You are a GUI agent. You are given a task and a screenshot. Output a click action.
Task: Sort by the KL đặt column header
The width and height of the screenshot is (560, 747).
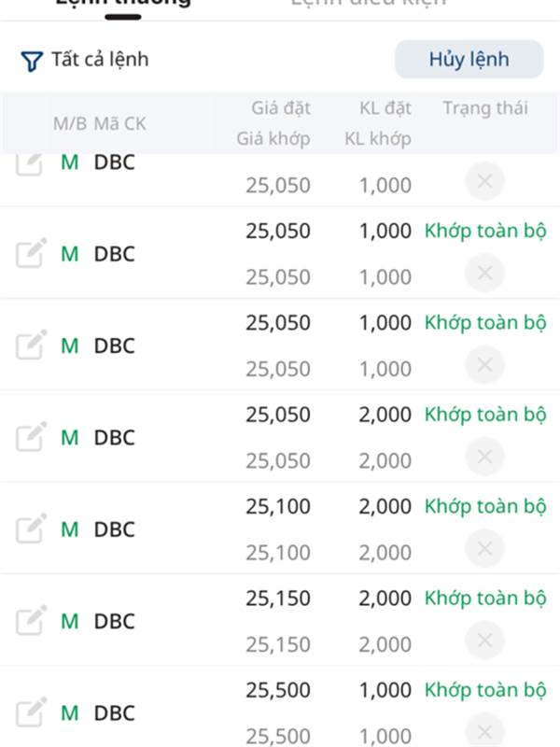coord(385,108)
